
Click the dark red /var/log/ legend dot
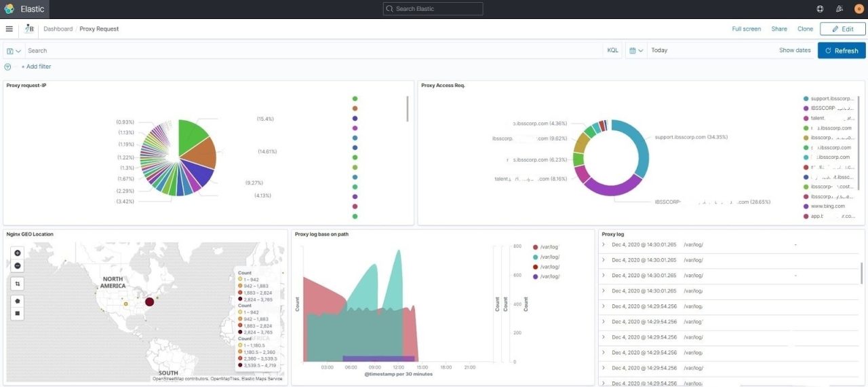pos(536,267)
